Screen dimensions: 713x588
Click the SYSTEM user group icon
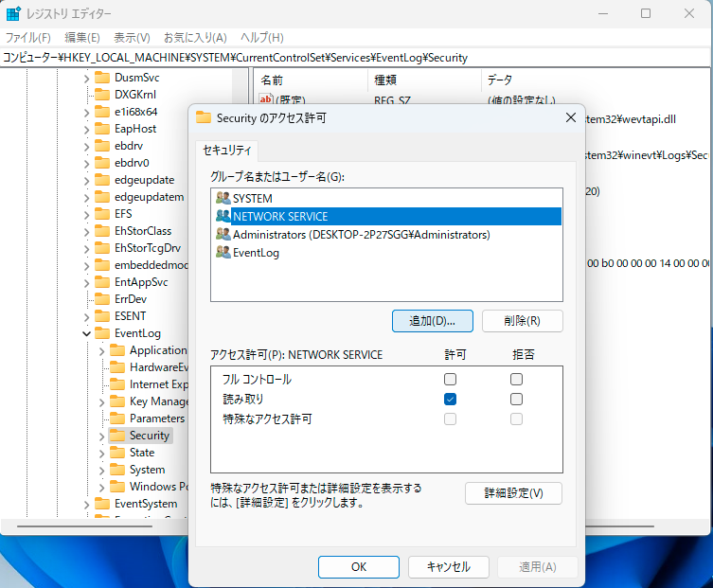tap(223, 199)
